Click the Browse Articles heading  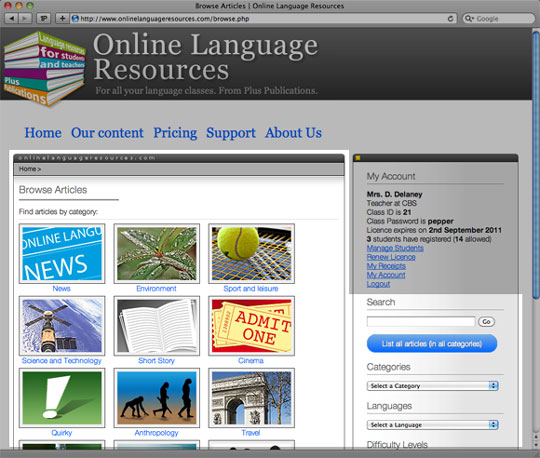click(53, 190)
